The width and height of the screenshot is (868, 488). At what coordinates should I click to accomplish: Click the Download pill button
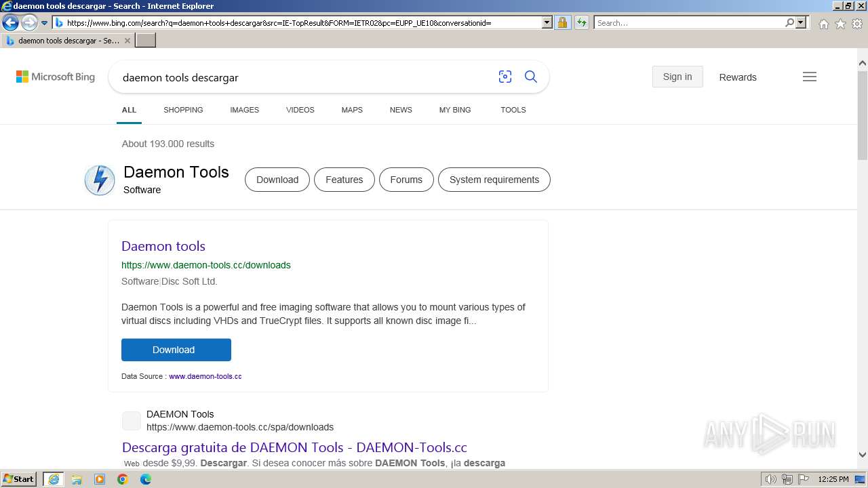click(277, 180)
